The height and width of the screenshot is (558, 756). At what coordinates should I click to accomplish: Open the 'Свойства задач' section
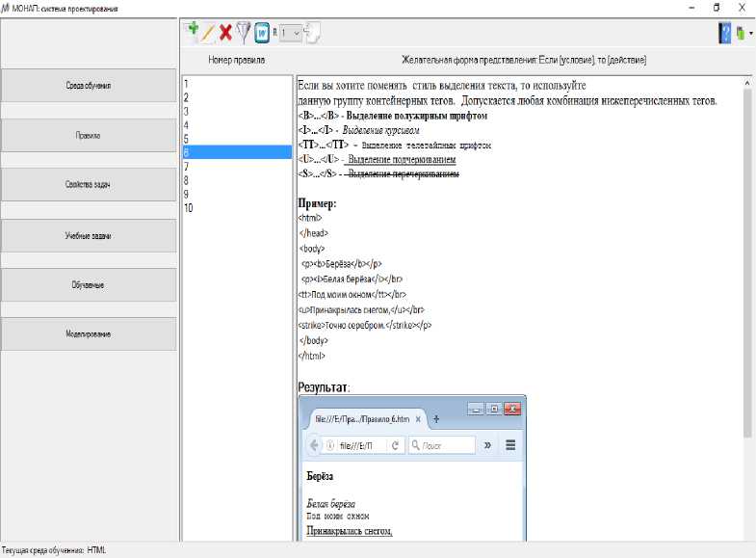(89, 184)
